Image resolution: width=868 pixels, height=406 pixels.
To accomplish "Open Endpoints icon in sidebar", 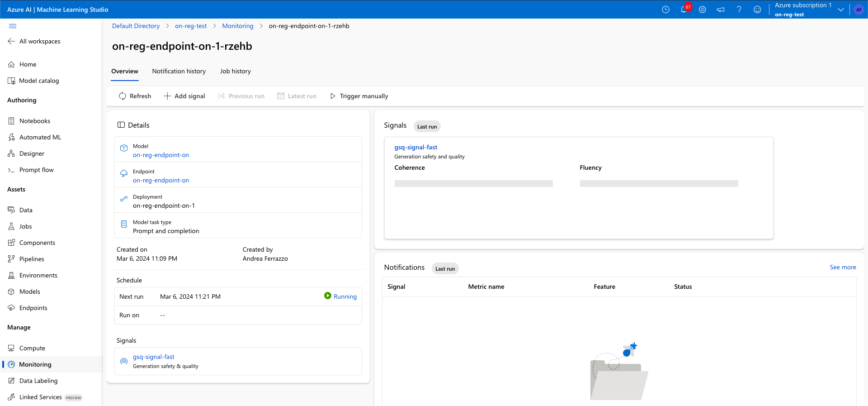I will (11, 308).
